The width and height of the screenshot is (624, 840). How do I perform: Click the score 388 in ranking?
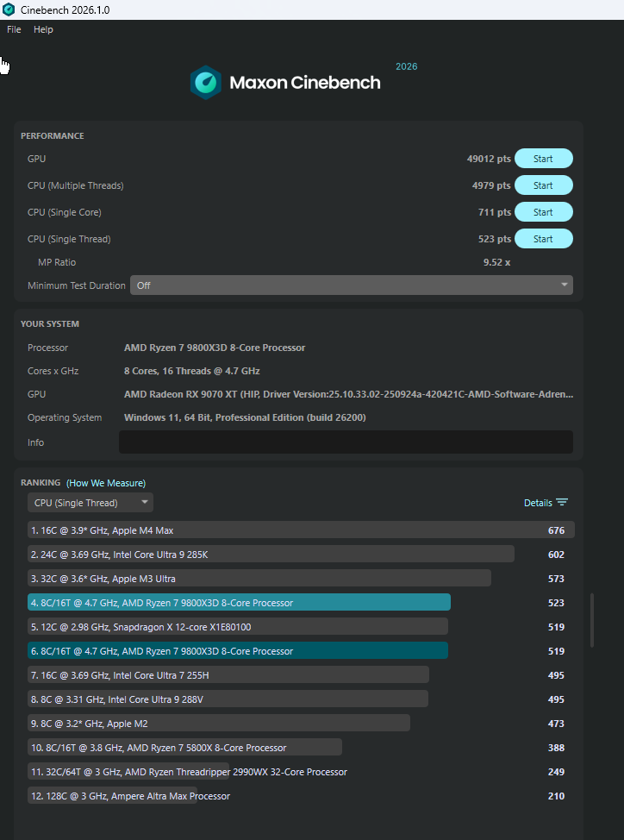(x=556, y=747)
